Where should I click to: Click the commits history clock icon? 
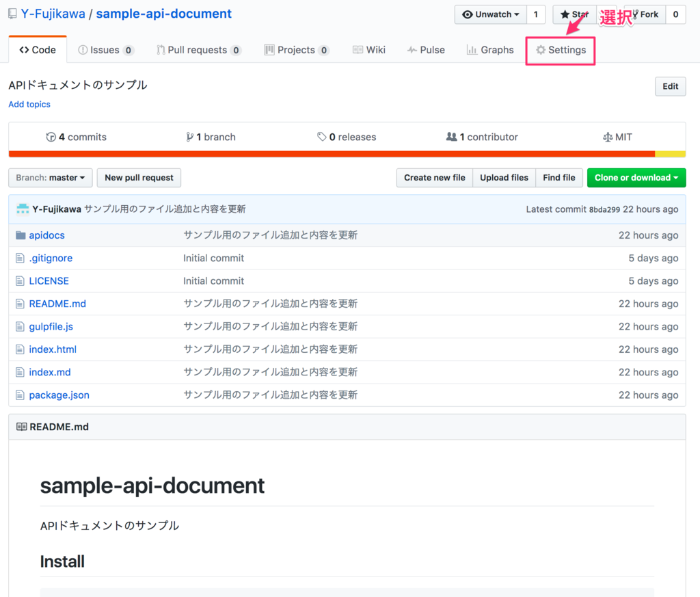point(51,137)
